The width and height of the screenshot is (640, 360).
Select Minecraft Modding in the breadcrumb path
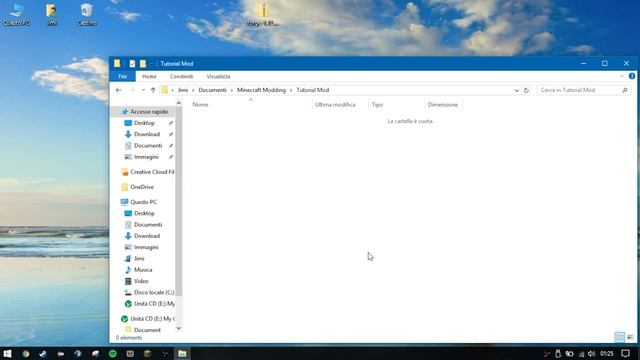tap(261, 90)
